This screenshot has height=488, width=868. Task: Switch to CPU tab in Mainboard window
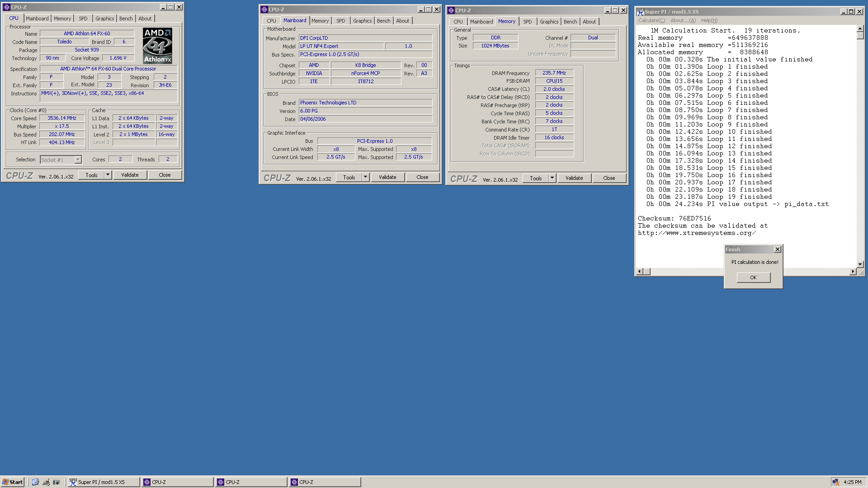pyautogui.click(x=271, y=21)
